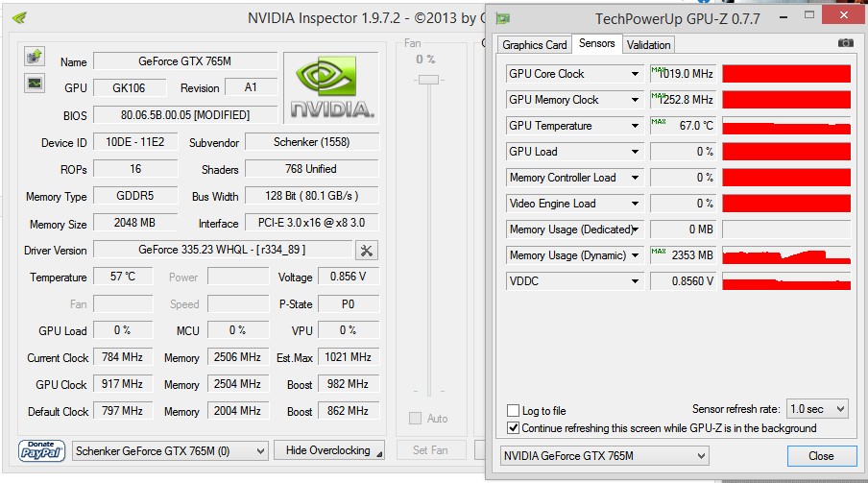Viewport: 868px width, 483px height.
Task: Click the Subvendor field Schenker (1558)
Action: click(x=312, y=142)
